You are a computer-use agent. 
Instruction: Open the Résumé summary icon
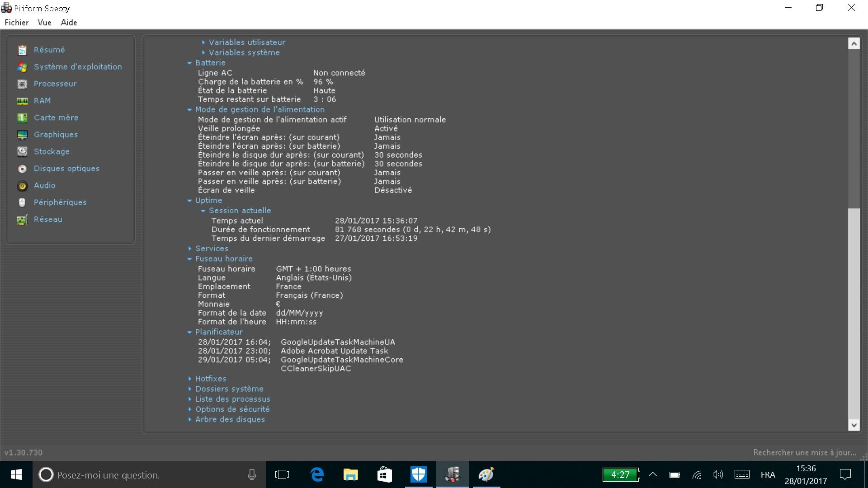tap(22, 50)
